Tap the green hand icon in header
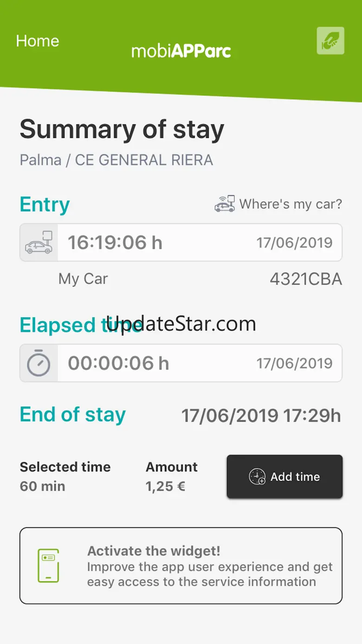This screenshot has width=362, height=644. [x=330, y=41]
